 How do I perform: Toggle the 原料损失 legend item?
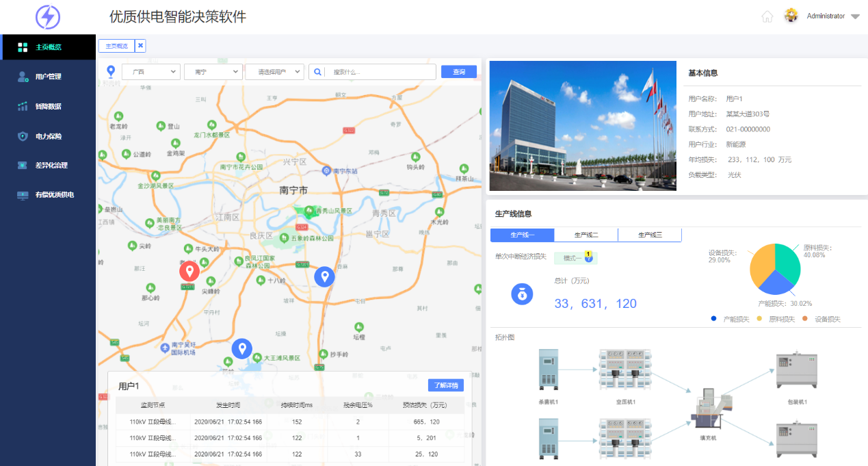[x=776, y=319]
